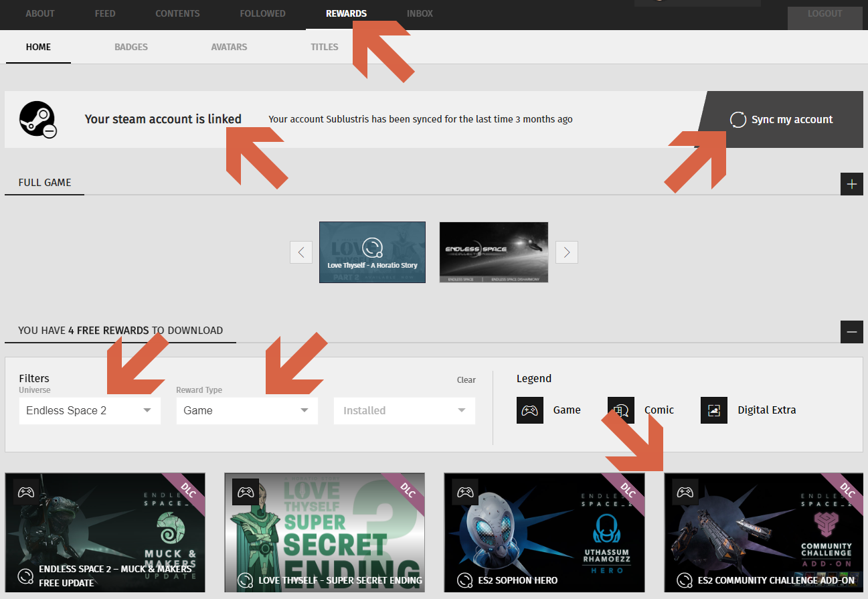Screen dimensions: 868x599
Task: Click gamepad icon on Community Challenge Add-on card
Action: pyautogui.click(x=685, y=492)
